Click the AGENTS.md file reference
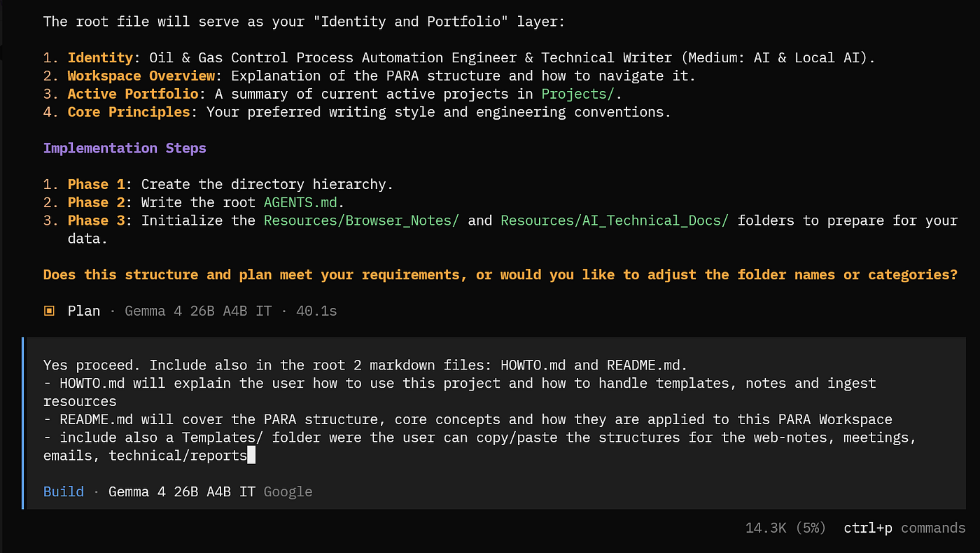980x553 pixels. [300, 202]
